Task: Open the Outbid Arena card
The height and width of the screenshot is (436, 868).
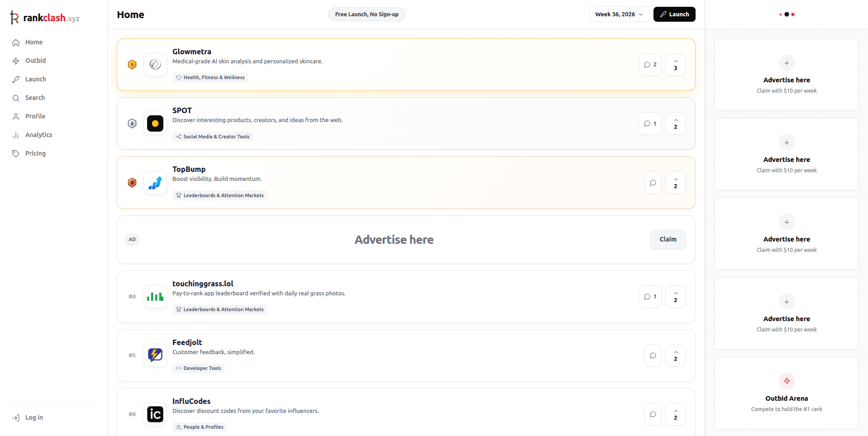Action: pos(787,393)
